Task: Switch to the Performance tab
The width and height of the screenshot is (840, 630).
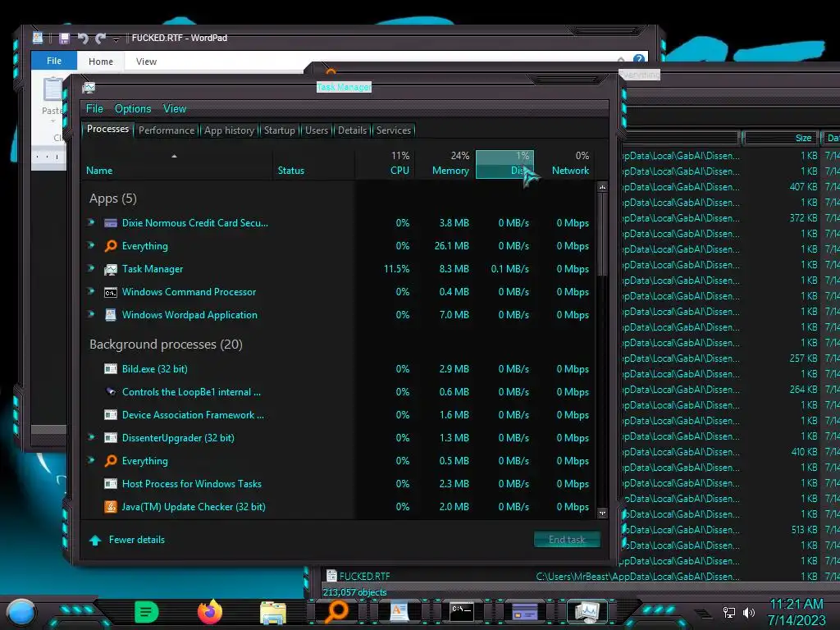Action: pos(167,130)
